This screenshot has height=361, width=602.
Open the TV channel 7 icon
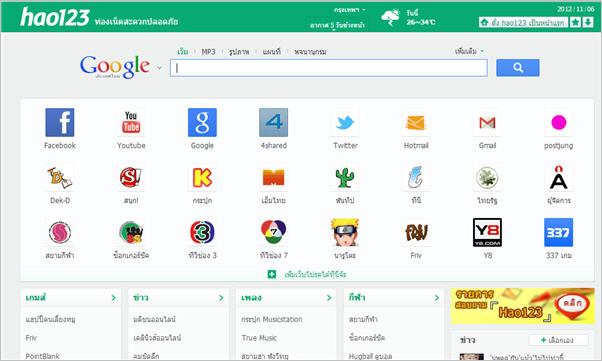click(x=273, y=232)
